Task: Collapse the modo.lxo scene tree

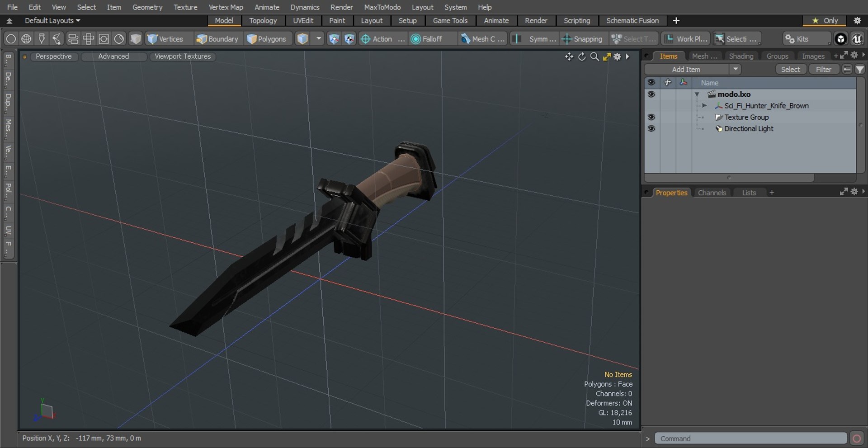Action: click(x=697, y=94)
